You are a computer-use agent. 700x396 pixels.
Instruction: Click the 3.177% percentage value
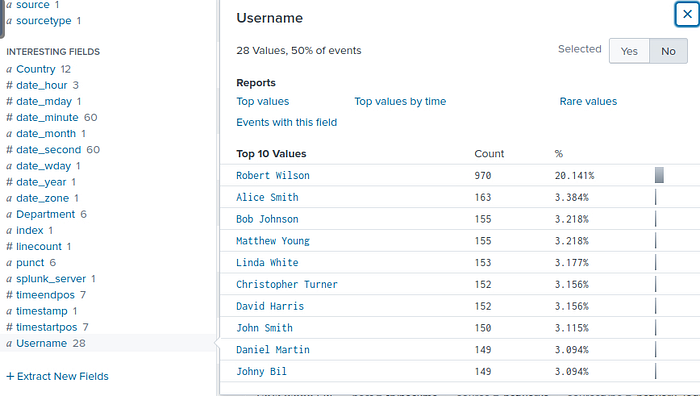(x=571, y=263)
